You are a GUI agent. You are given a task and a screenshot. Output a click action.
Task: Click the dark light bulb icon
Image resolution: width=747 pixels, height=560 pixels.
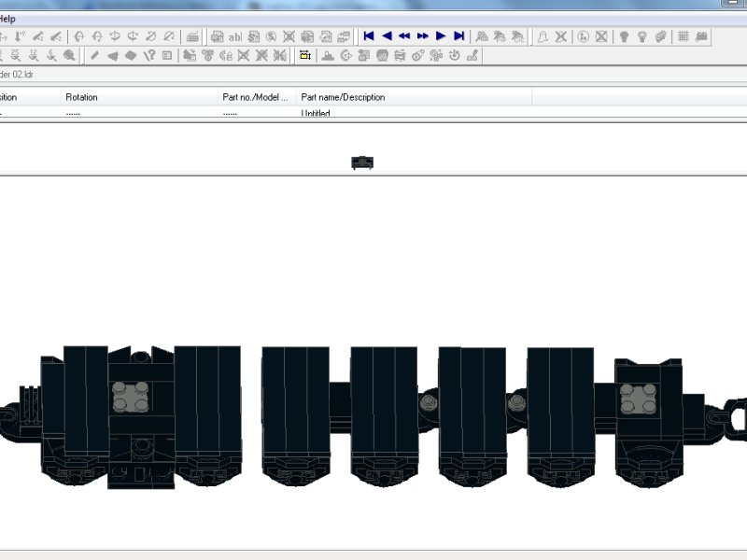point(624,36)
